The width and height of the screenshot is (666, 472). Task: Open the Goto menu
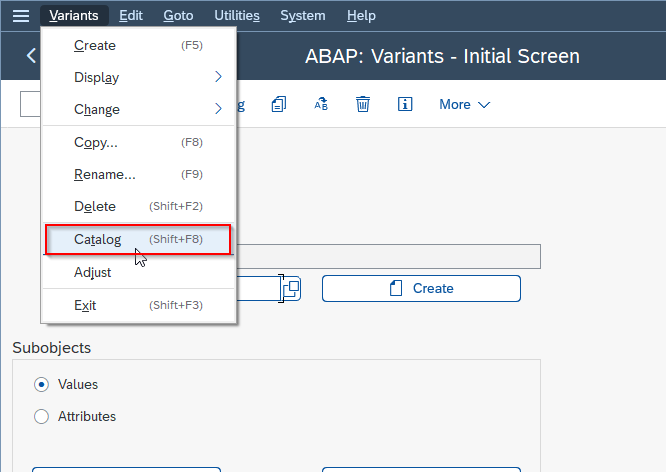pos(178,16)
